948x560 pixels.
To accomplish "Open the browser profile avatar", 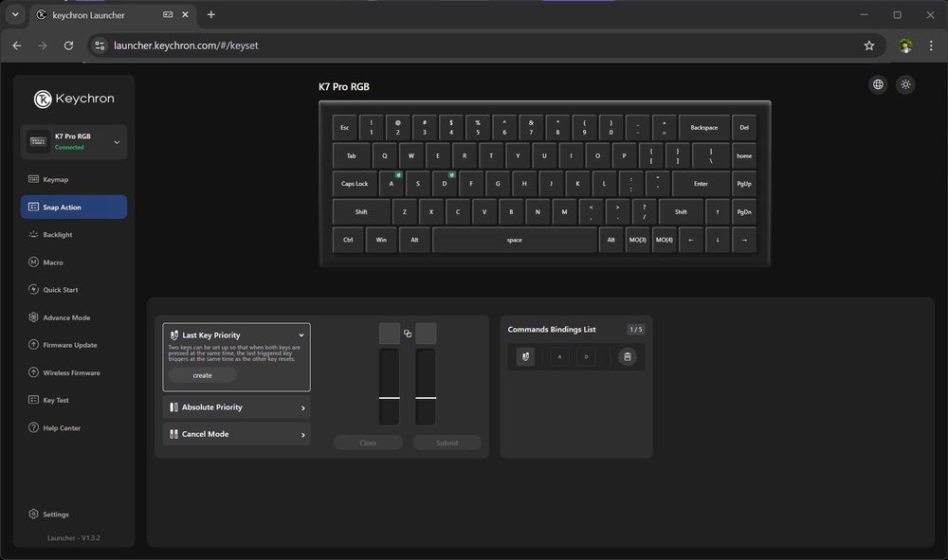I will click(905, 45).
